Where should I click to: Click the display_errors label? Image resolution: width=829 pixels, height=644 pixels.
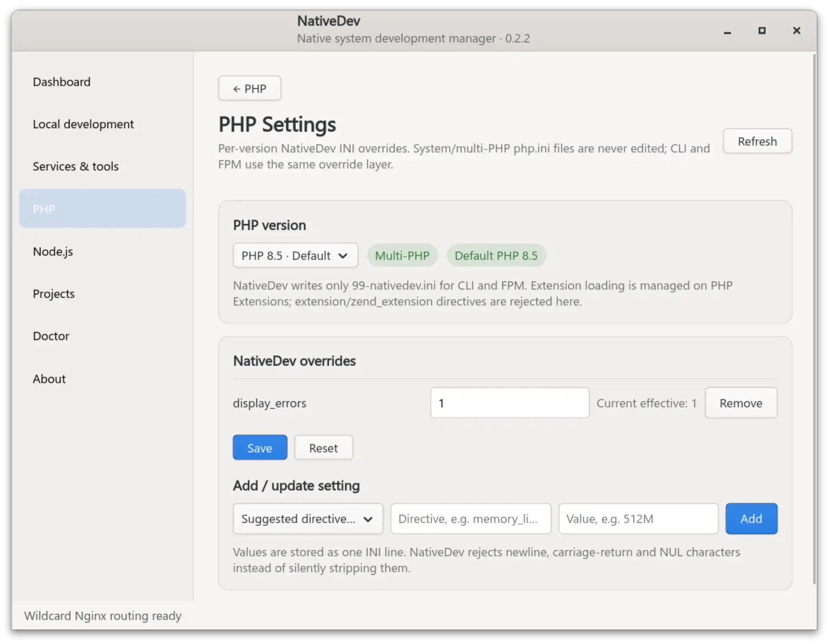pos(269,403)
